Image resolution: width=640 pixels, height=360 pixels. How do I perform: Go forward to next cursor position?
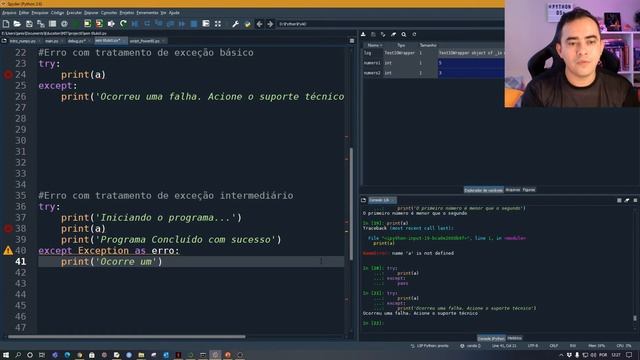point(270,24)
